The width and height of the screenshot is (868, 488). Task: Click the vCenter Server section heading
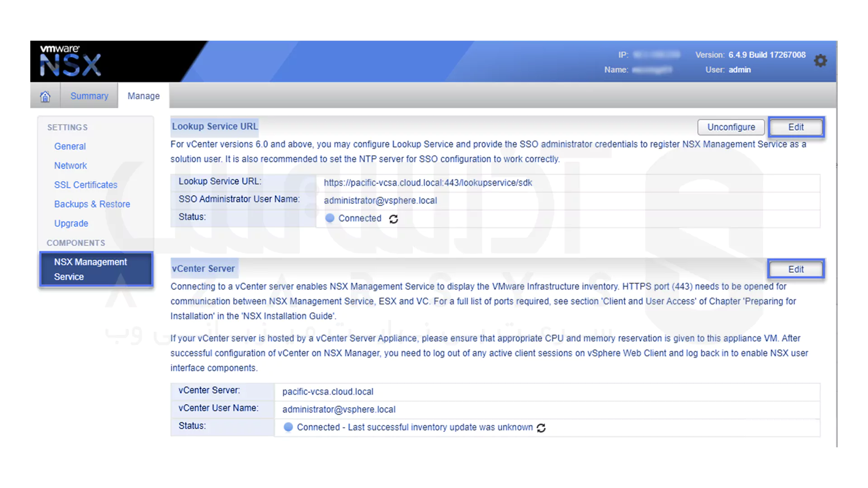coord(203,269)
